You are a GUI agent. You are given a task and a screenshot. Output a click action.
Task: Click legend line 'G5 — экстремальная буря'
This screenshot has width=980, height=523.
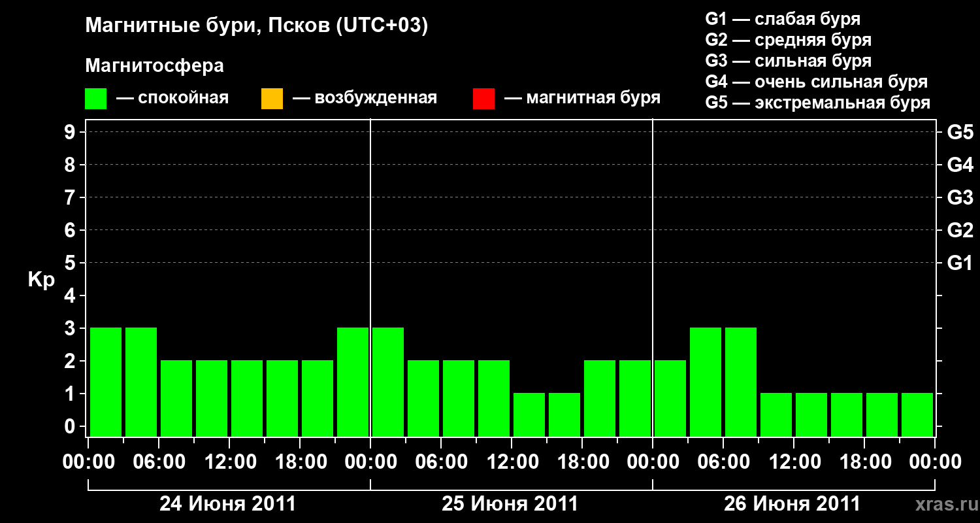click(x=818, y=103)
